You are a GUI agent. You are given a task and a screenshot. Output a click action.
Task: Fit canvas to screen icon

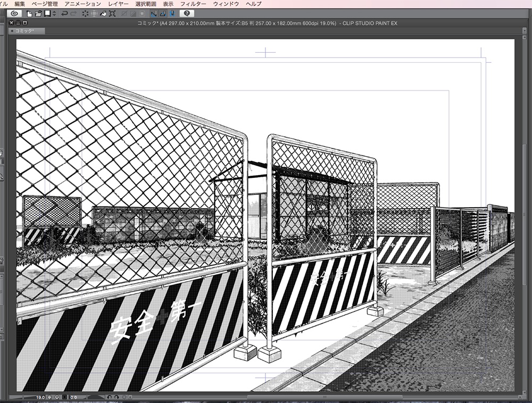(64, 397)
